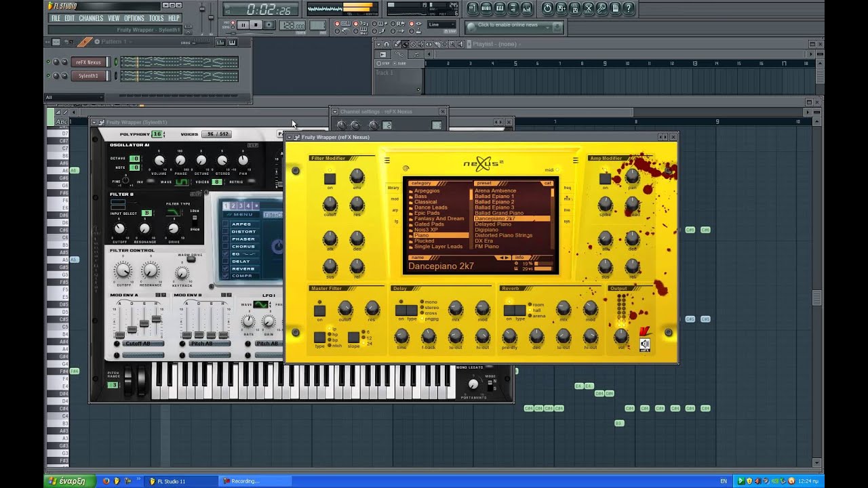This screenshot has width=868, height=488.
Task: Open the CHANNELS menu
Action: 91,18
